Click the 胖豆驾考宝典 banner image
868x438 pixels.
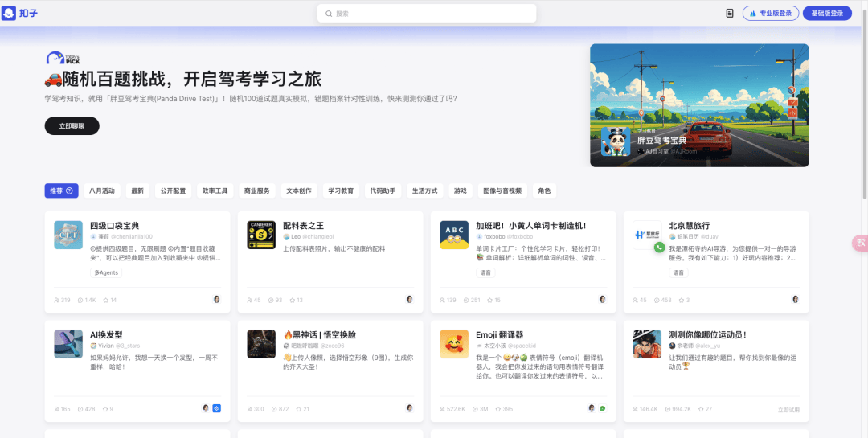click(x=699, y=105)
